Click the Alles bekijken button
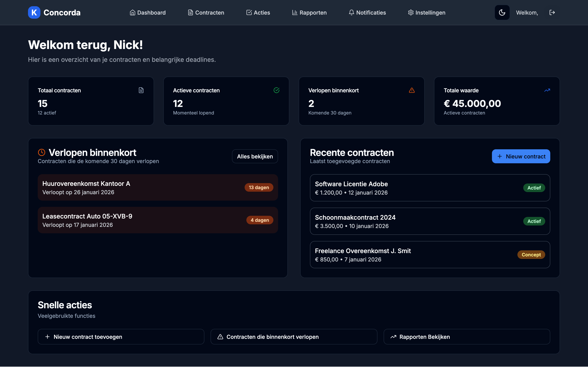This screenshot has width=588, height=367. pyautogui.click(x=255, y=156)
